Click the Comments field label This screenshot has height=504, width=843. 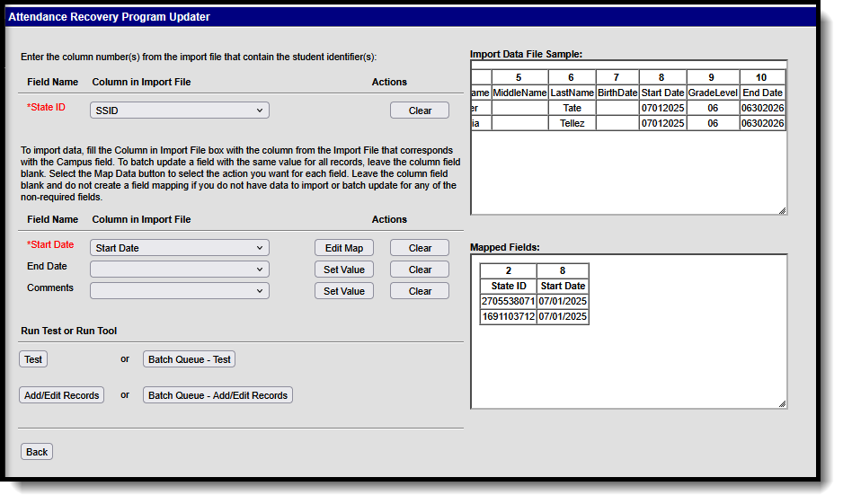point(50,287)
